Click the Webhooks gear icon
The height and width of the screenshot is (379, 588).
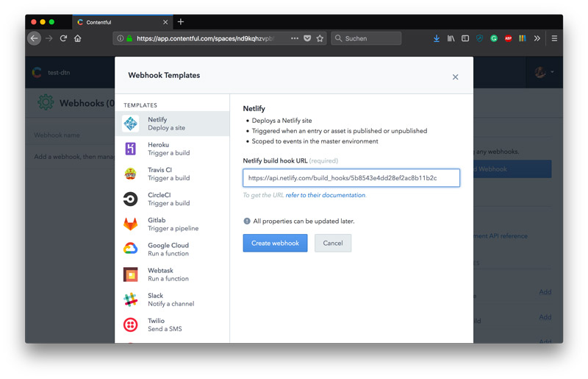pyautogui.click(x=46, y=102)
